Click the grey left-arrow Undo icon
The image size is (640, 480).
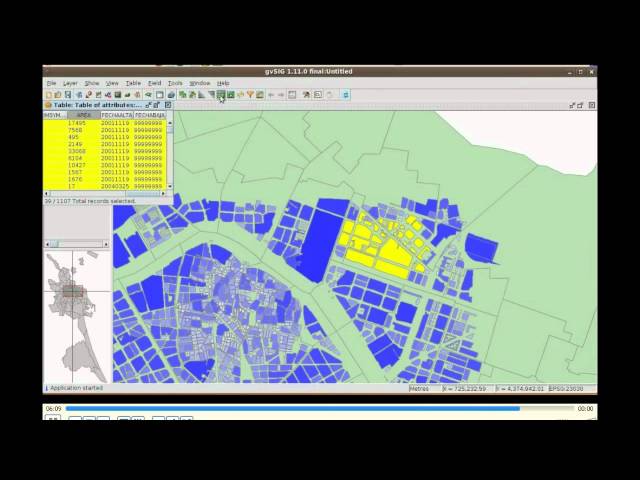click(x=271, y=95)
